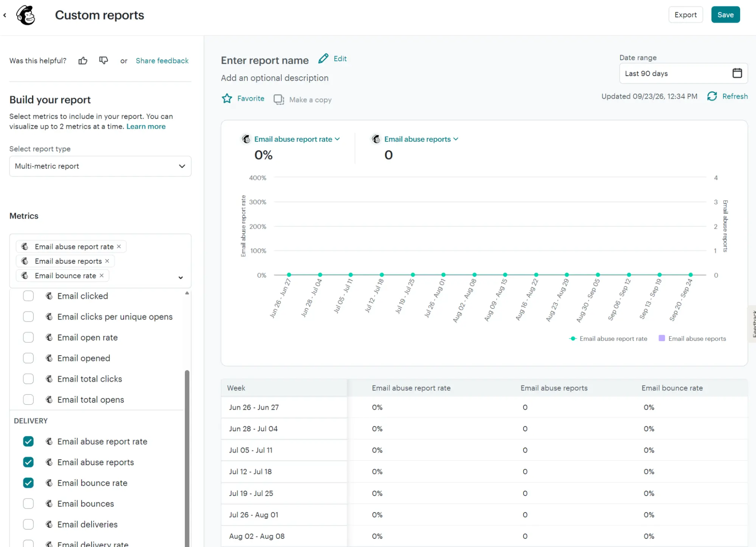Check the Email bounces metric
756x547 pixels.
[x=28, y=503]
